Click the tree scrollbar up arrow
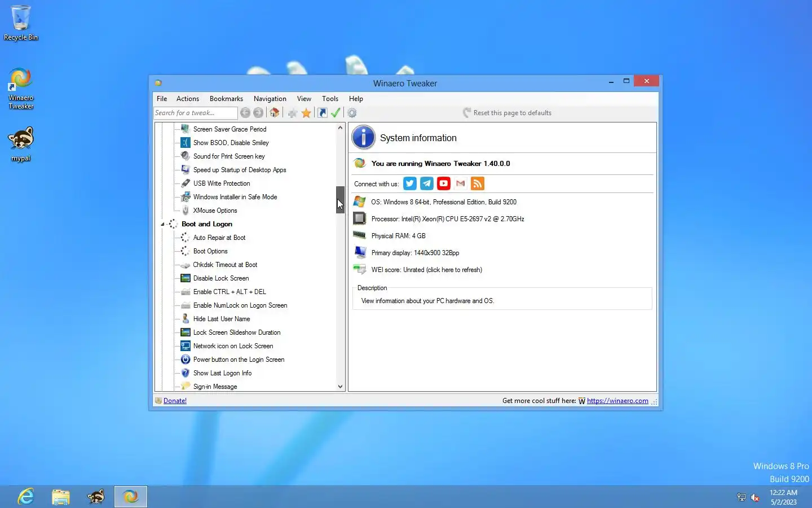The width and height of the screenshot is (812, 508). click(340, 128)
